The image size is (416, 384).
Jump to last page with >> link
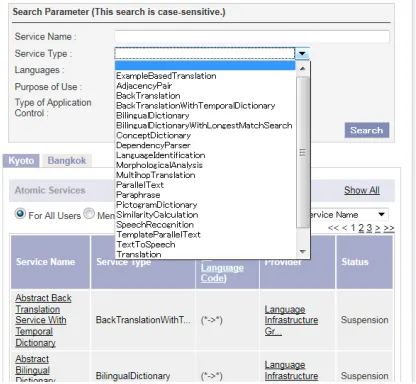click(389, 228)
